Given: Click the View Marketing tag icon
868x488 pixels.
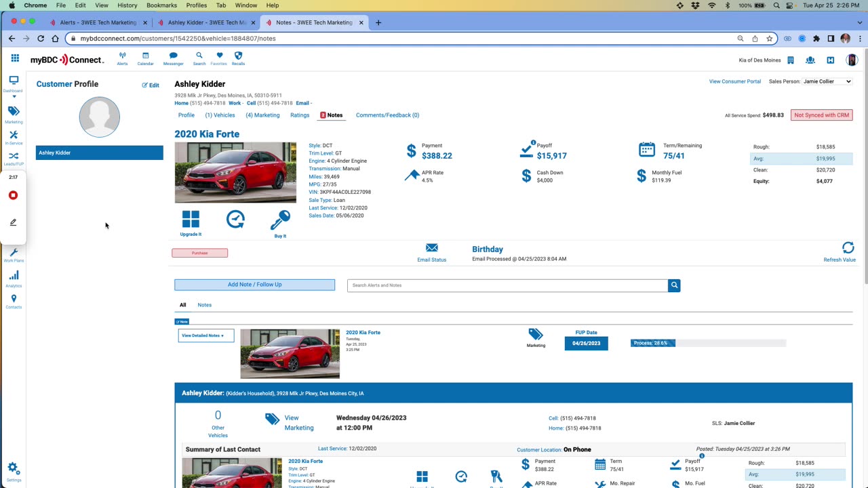Looking at the screenshot, I should pos(272,420).
